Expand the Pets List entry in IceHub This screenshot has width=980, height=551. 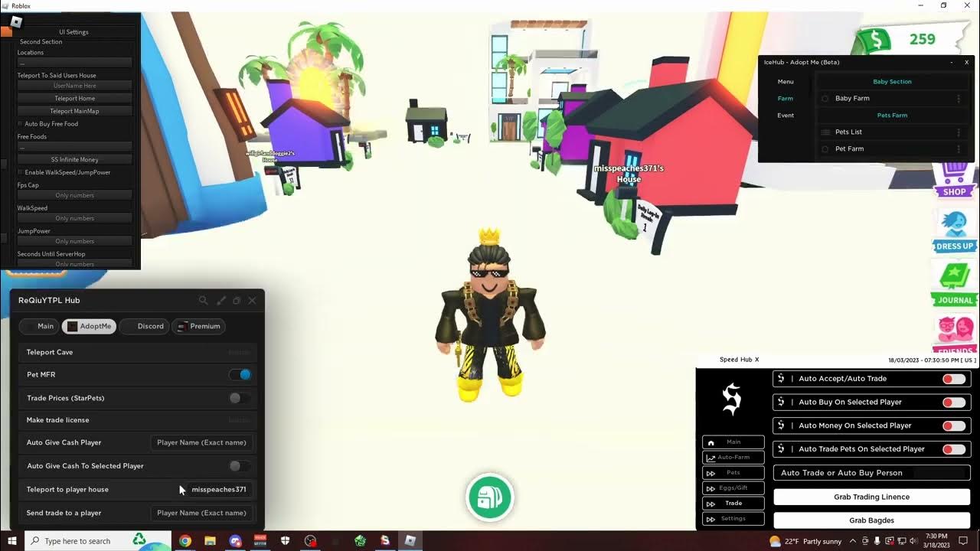pos(825,132)
